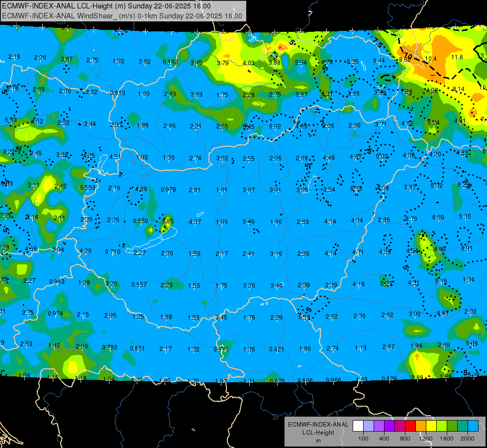Click the wind shear value 2.27 beside the lake outline
Screen dimensions: 487x448
pyautogui.click(x=140, y=253)
